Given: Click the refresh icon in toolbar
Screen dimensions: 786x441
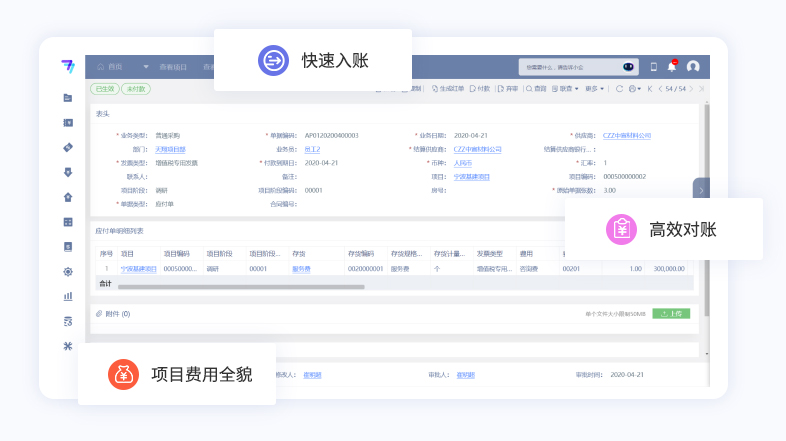Looking at the screenshot, I should (x=619, y=89).
